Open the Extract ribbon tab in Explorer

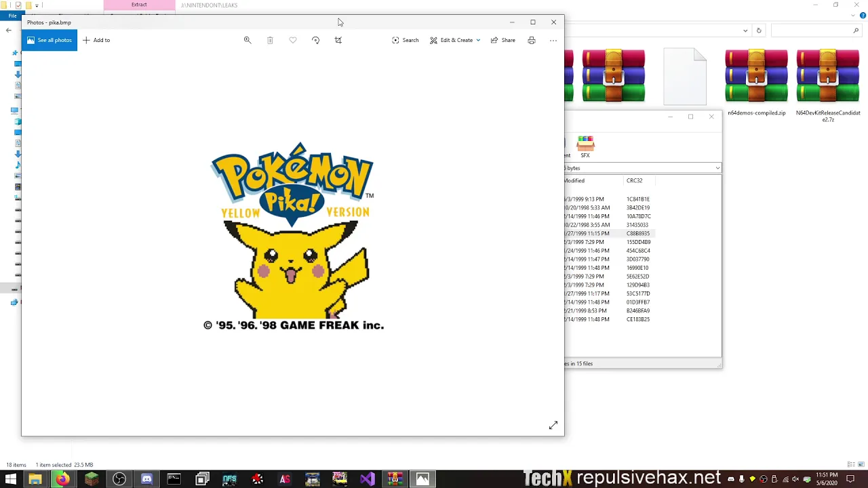coord(139,5)
